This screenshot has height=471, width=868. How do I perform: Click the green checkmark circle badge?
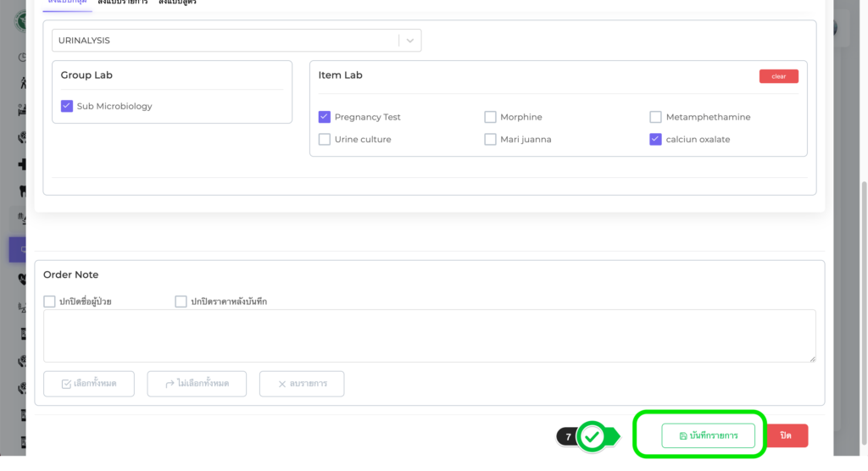tap(592, 436)
